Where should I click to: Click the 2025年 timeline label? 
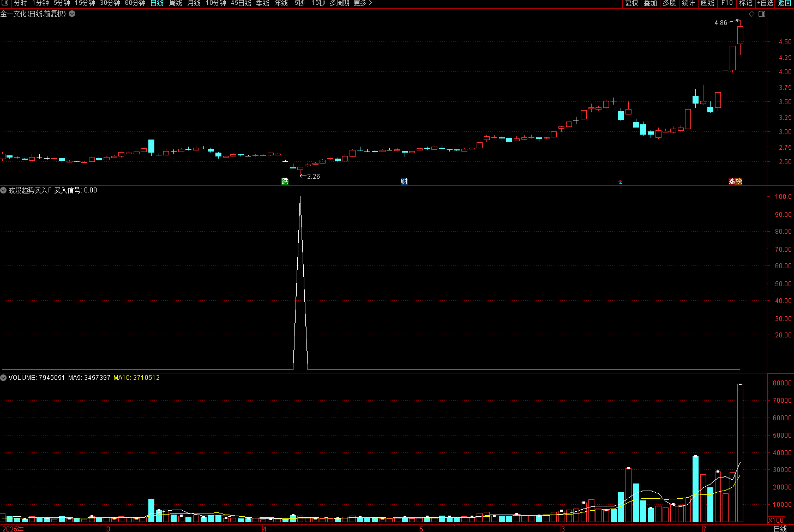(13, 529)
